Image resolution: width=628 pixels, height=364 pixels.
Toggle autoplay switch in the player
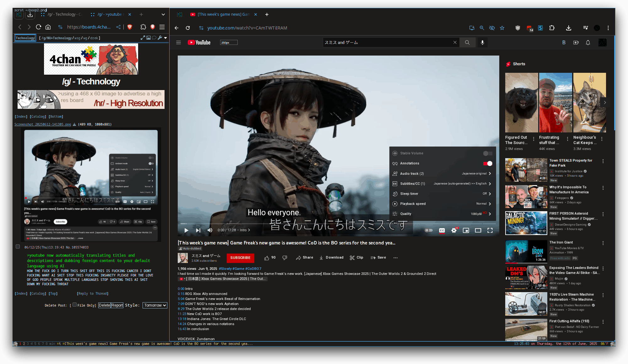coord(429,230)
